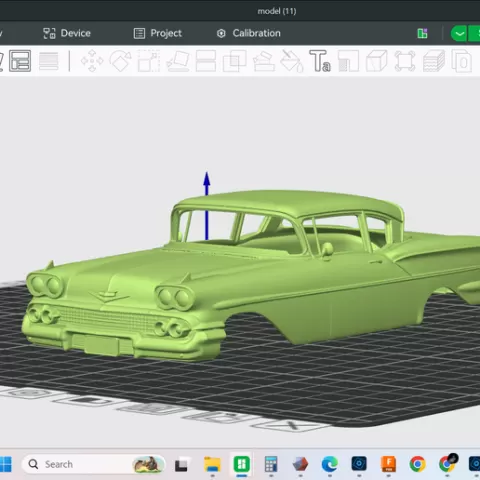Select the Text shape tool
The height and width of the screenshot is (480, 480).
tap(320, 61)
